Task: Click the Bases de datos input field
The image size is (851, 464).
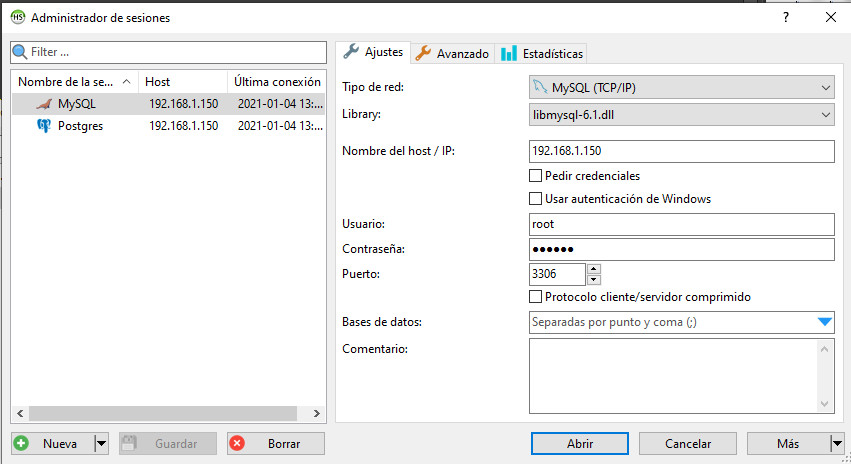Action: click(673, 322)
